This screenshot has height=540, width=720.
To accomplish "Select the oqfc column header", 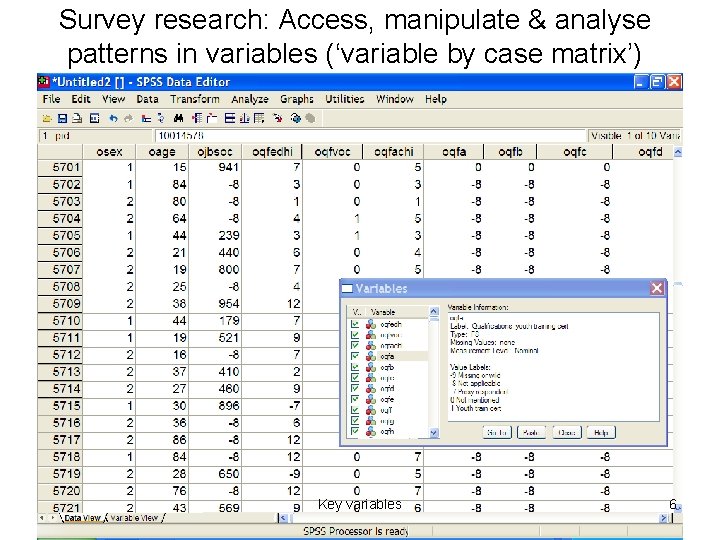I will click(575, 152).
